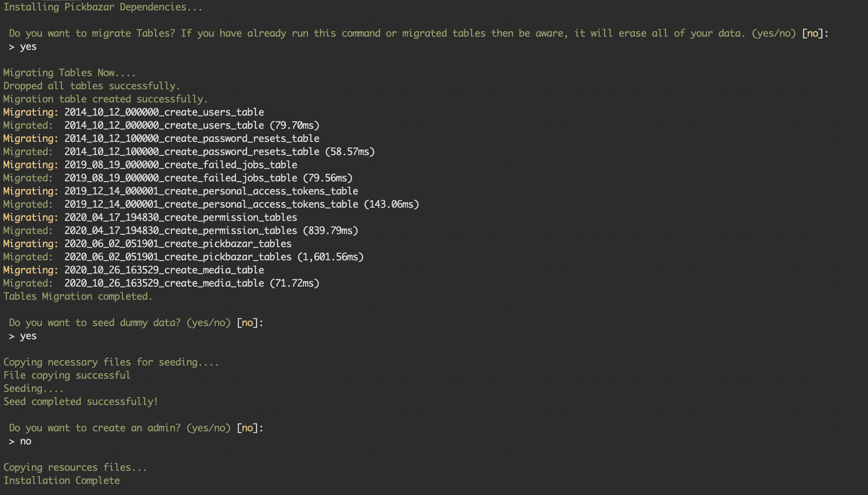Click Migrated create_password_resets_table (58.57ms) line
Viewport: 868px width, 495px height.
coord(189,152)
